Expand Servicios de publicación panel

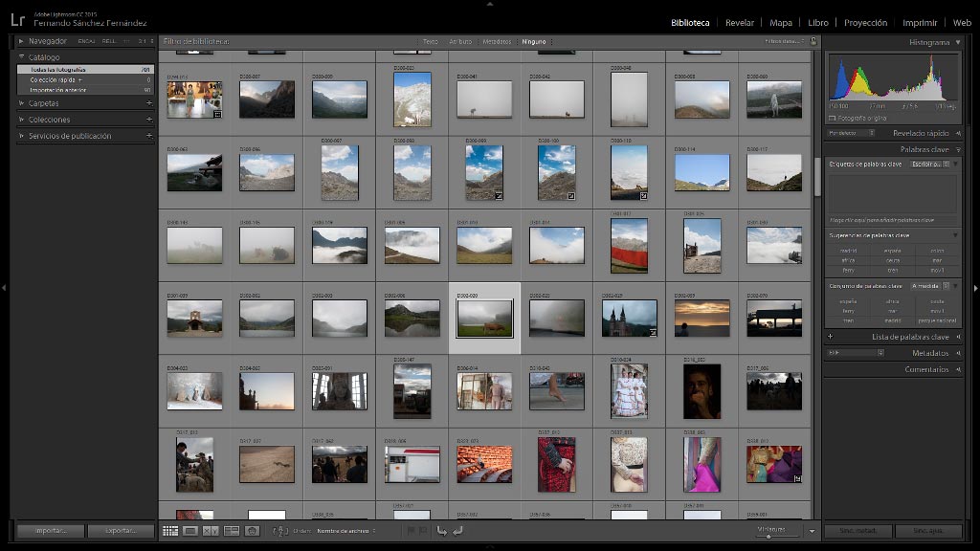(x=21, y=136)
